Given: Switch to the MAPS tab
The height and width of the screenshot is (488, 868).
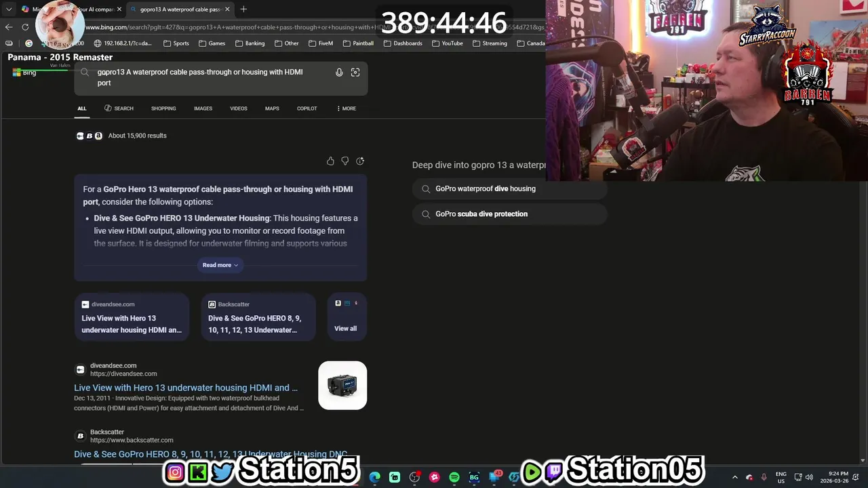Looking at the screenshot, I should tap(272, 108).
